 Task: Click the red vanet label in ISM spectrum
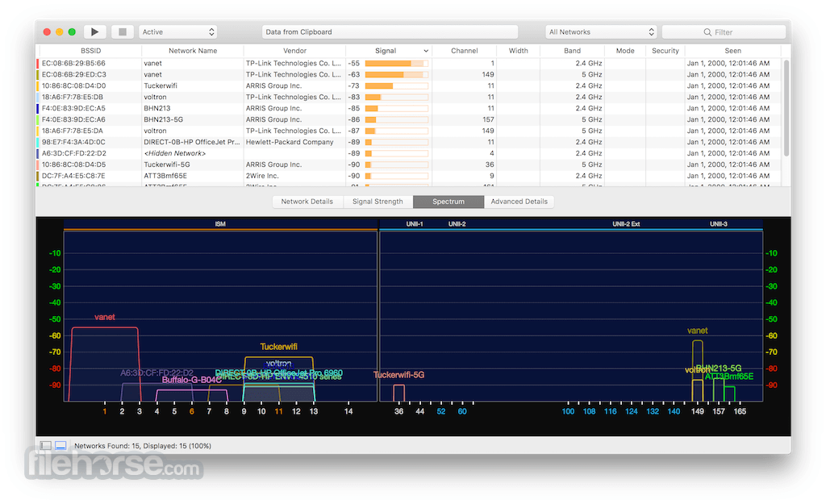[104, 317]
